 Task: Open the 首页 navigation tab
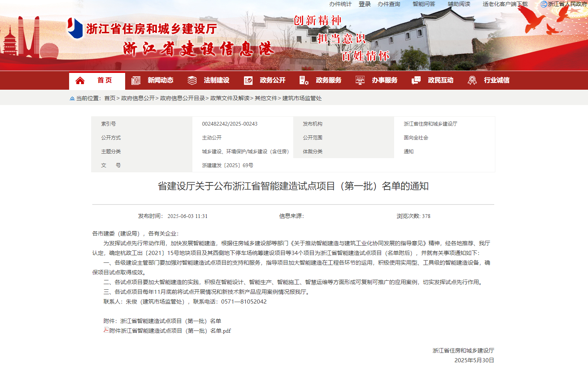tap(105, 80)
